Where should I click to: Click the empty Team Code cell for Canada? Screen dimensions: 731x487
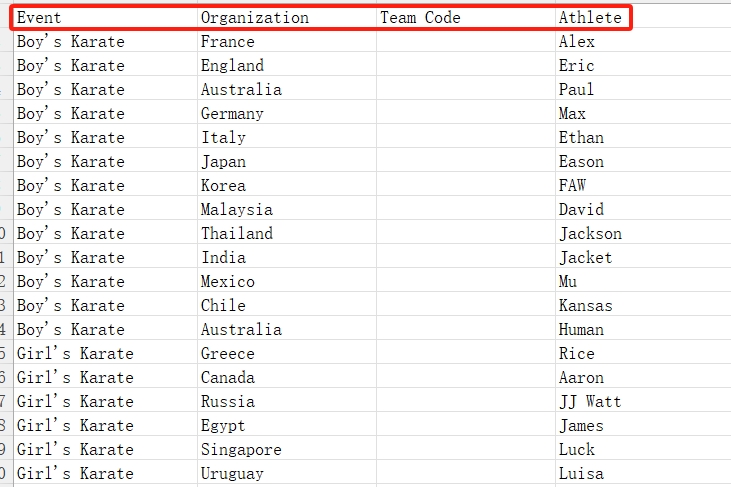pos(466,378)
